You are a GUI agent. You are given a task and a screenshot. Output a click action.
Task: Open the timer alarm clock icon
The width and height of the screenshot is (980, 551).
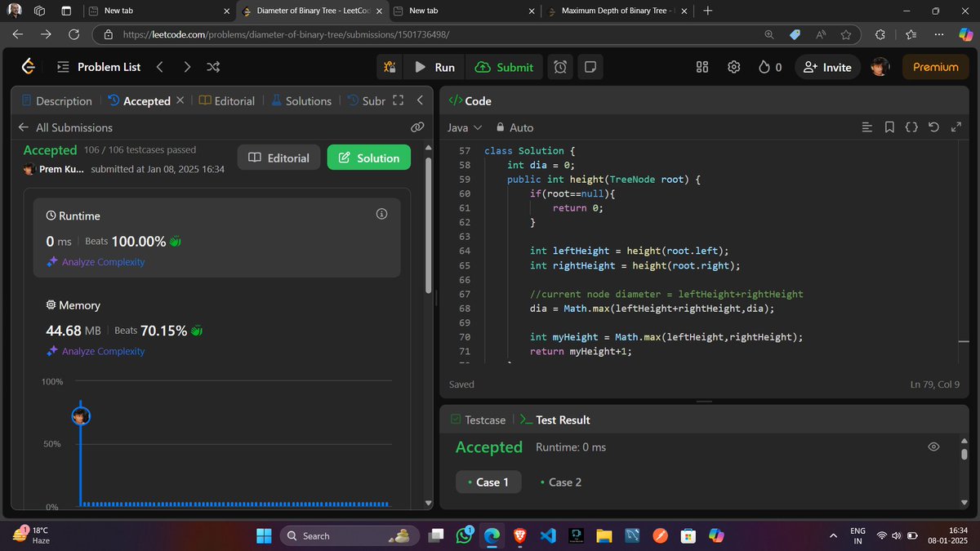click(560, 67)
